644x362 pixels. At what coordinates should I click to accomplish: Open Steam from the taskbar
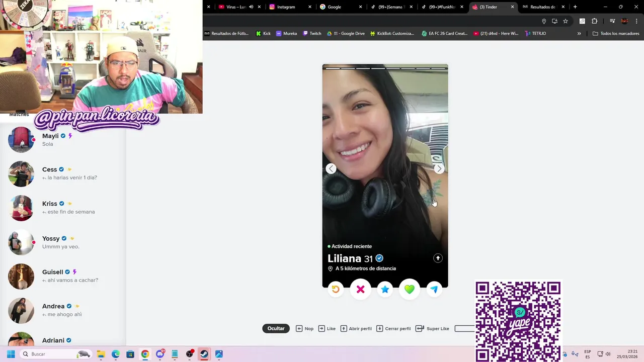click(204, 354)
